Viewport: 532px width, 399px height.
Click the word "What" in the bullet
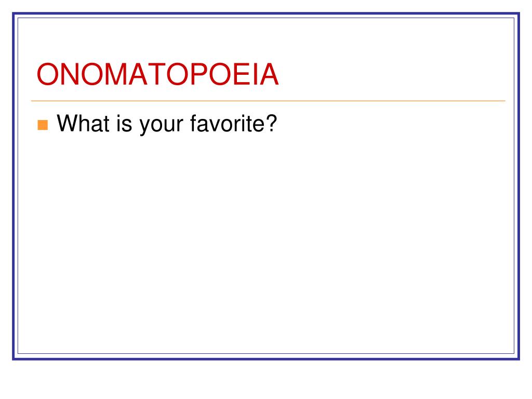tap(83, 123)
